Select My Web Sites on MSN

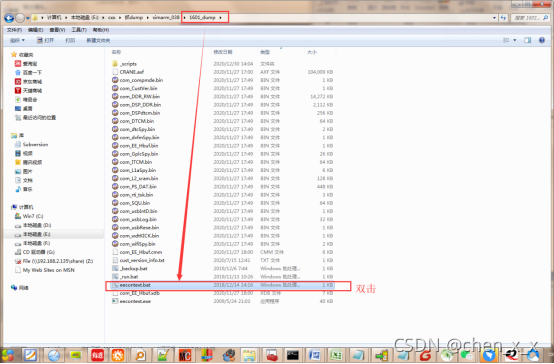pos(48,270)
